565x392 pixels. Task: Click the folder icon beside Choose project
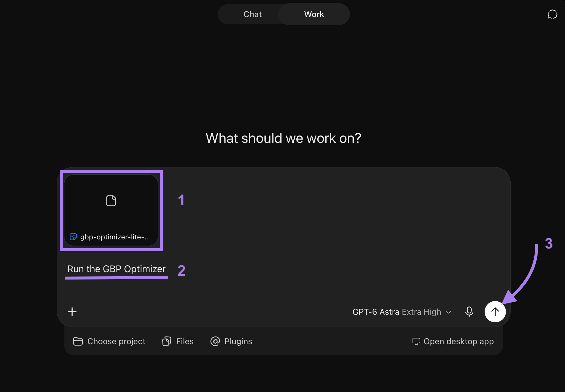[78, 341]
